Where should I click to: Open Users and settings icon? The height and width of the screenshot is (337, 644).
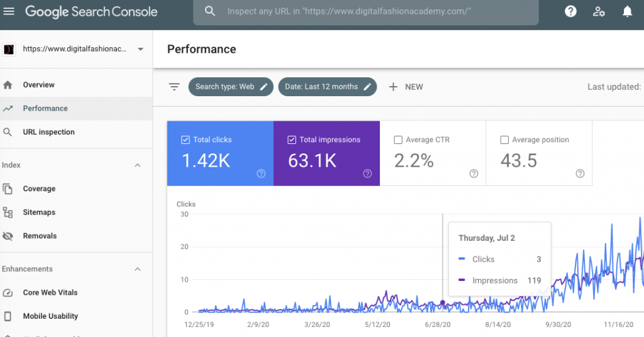click(x=599, y=11)
